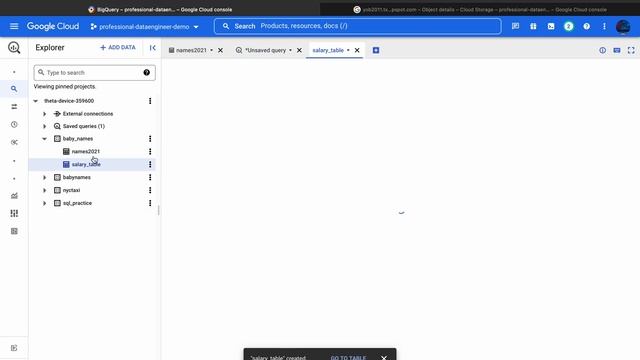Activate Cloud Shell terminal icon

point(551,27)
